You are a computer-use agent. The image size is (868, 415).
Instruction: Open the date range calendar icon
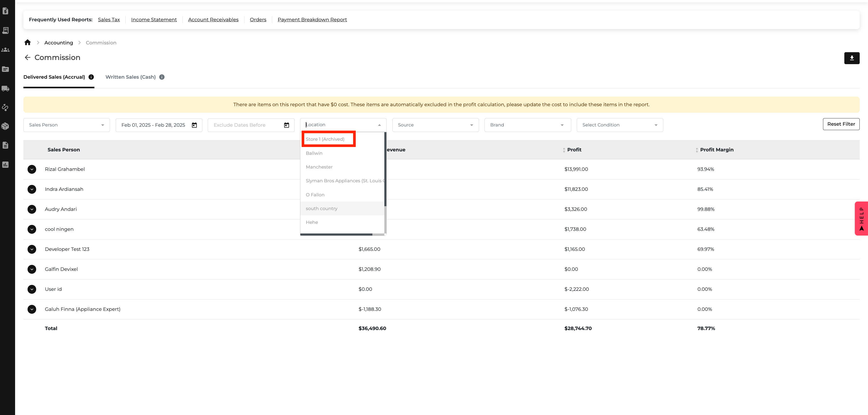[x=195, y=125]
